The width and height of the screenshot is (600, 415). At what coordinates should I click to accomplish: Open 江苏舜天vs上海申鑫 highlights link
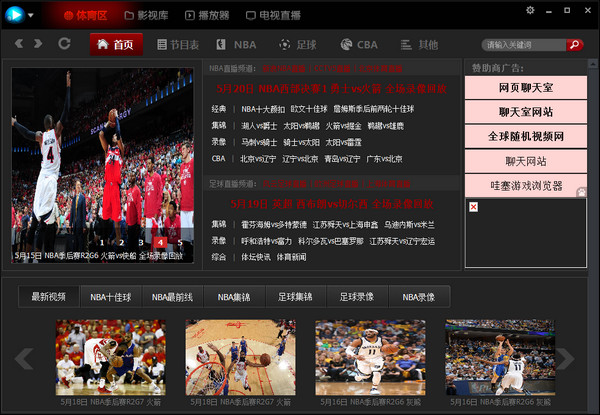pyautogui.click(x=345, y=225)
